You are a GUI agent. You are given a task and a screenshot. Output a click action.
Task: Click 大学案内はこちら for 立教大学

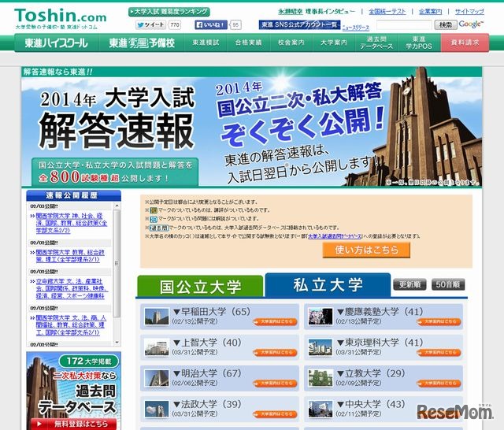(439, 383)
